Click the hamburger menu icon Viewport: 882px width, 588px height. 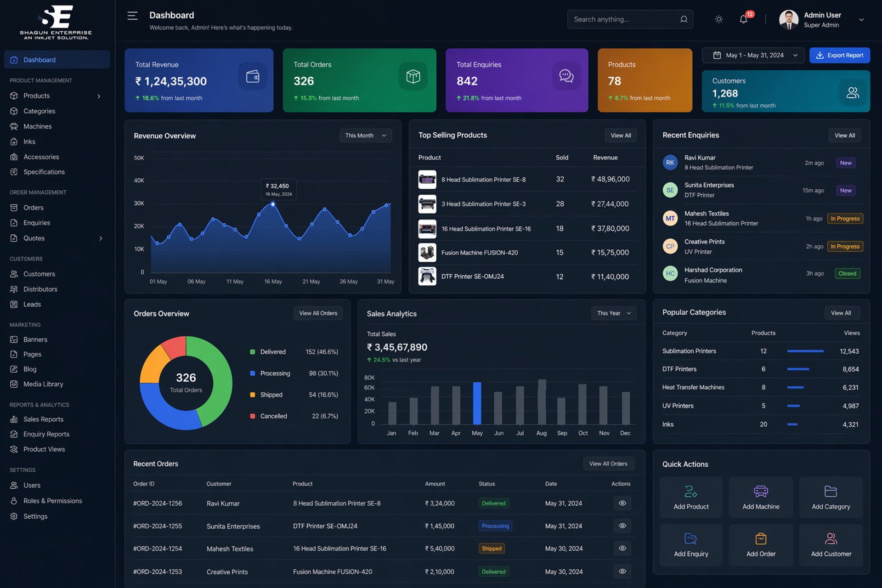pyautogui.click(x=132, y=16)
